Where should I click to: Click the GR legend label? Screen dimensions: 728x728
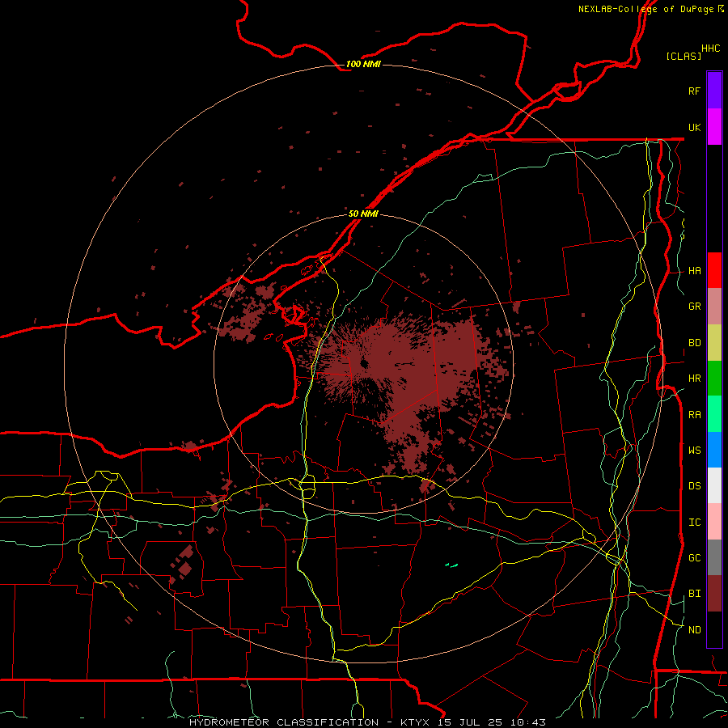[694, 307]
